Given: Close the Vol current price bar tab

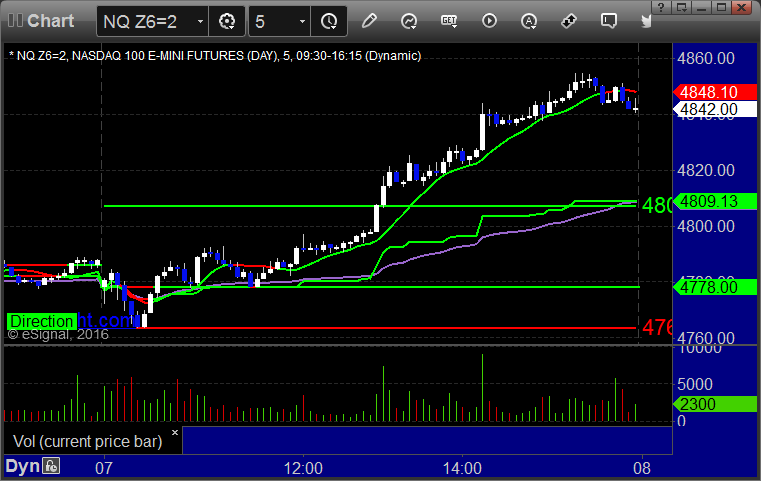Looking at the screenshot, I should pyautogui.click(x=175, y=432).
